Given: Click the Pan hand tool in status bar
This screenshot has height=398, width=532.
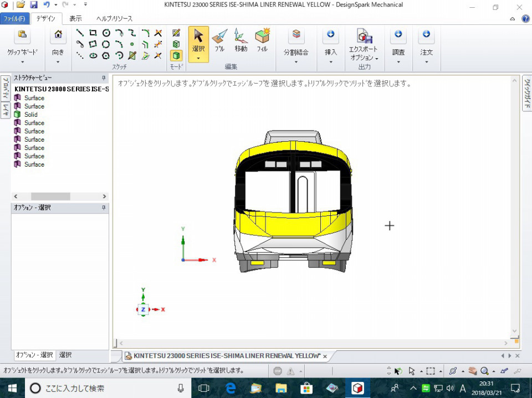Looking at the screenshot, I should point(473,371).
